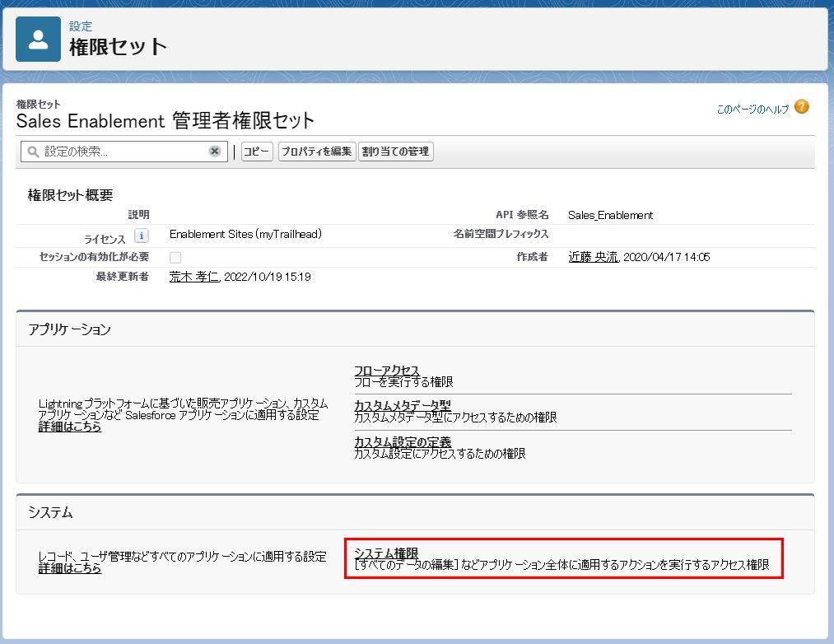The image size is (834, 644).
Task: Click the 作成者 label
Action: (x=533, y=257)
